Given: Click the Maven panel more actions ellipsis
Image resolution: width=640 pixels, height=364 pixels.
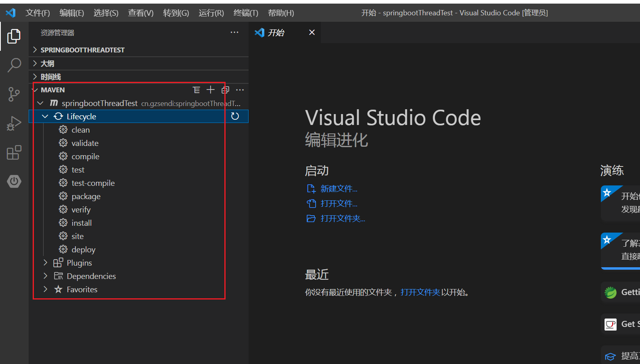Looking at the screenshot, I should (240, 90).
